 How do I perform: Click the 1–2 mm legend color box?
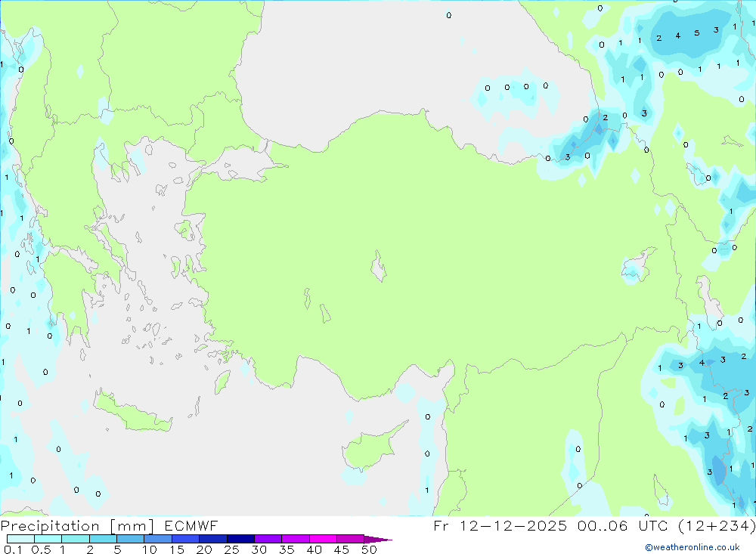coord(76,539)
